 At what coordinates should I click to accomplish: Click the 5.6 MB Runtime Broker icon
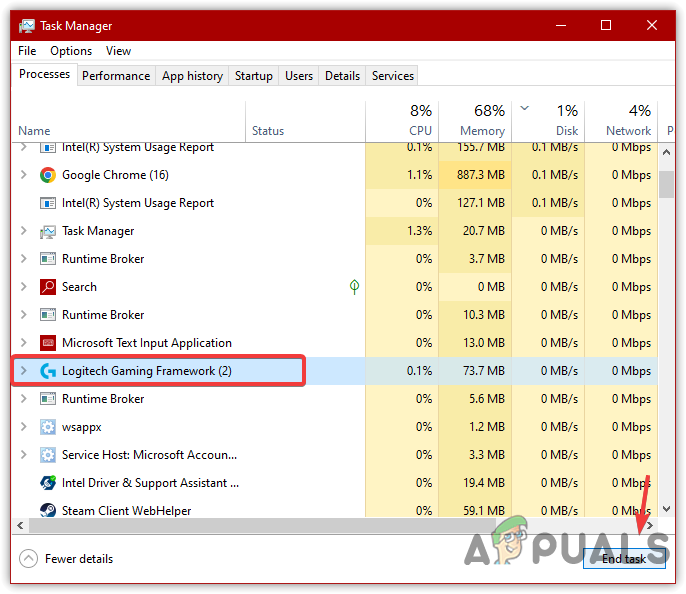48,399
